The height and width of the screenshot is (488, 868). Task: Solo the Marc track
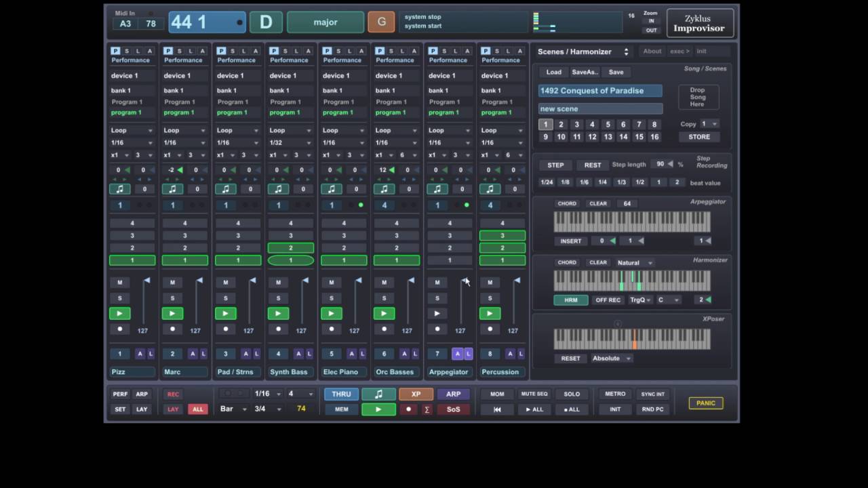172,298
